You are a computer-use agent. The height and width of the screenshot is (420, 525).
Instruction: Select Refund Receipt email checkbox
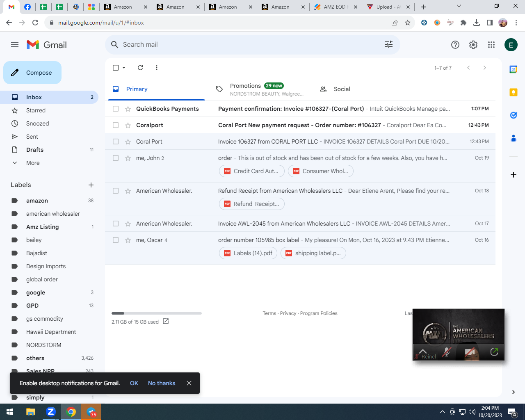tap(116, 191)
